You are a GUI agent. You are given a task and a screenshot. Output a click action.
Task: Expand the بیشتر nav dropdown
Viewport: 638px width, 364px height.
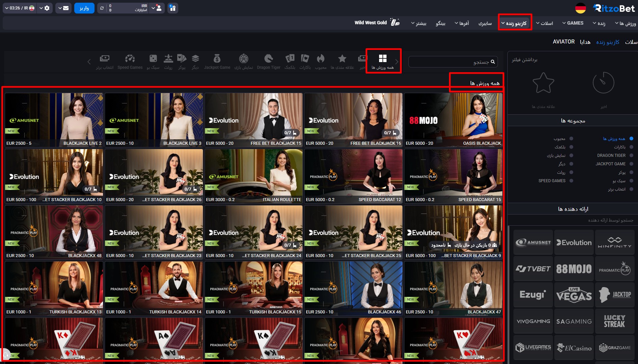coord(419,23)
